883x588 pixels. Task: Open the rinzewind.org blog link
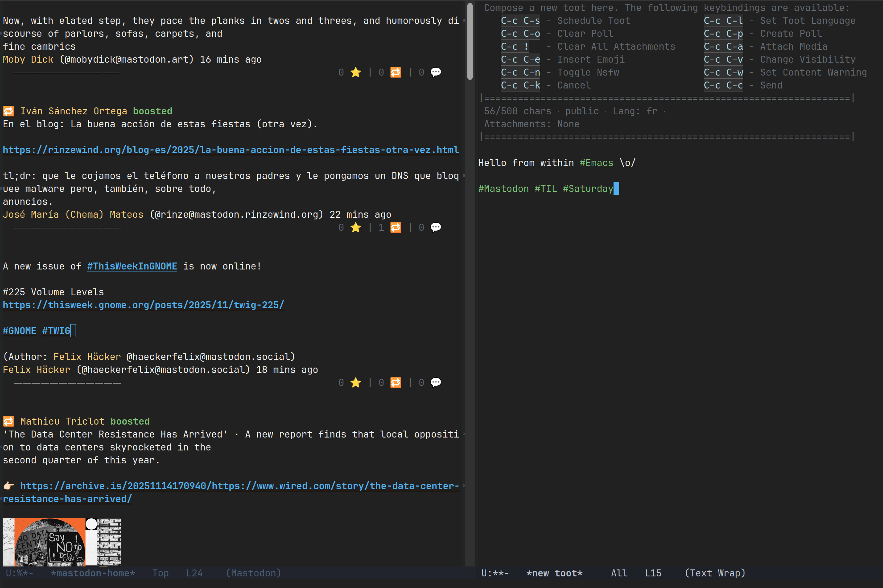pos(231,150)
